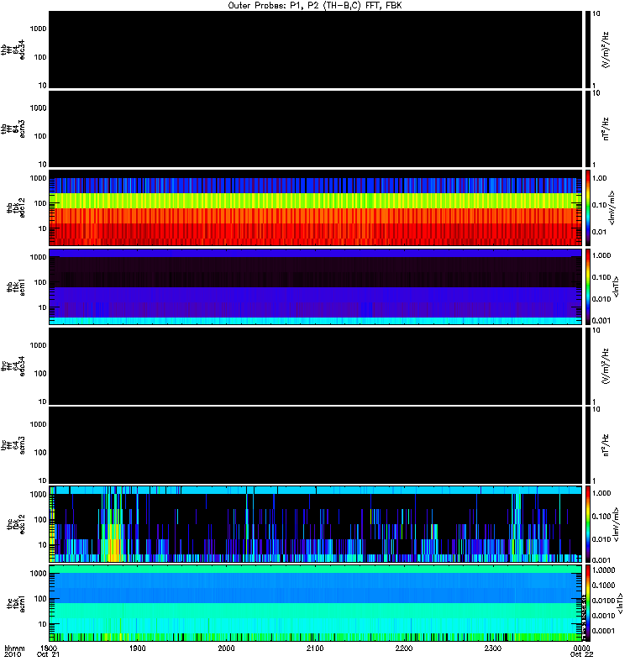Click the '<|mV/m|>' unit label of the thc fbk edc12 panel
Image resolution: width=630 pixels, height=672 pixels.
pyautogui.click(x=617, y=524)
